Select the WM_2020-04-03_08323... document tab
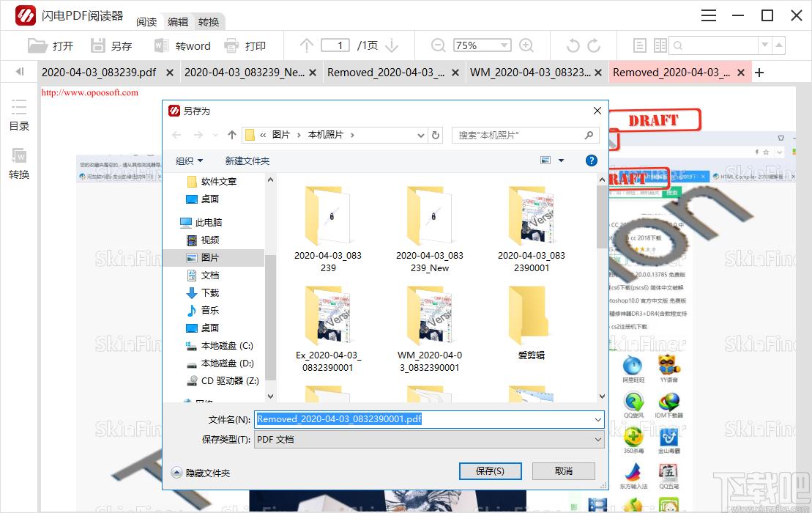 point(530,73)
